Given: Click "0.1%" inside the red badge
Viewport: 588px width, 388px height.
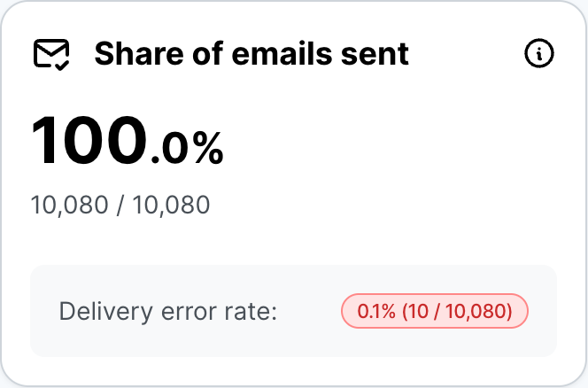Looking at the screenshot, I should coord(375,312).
